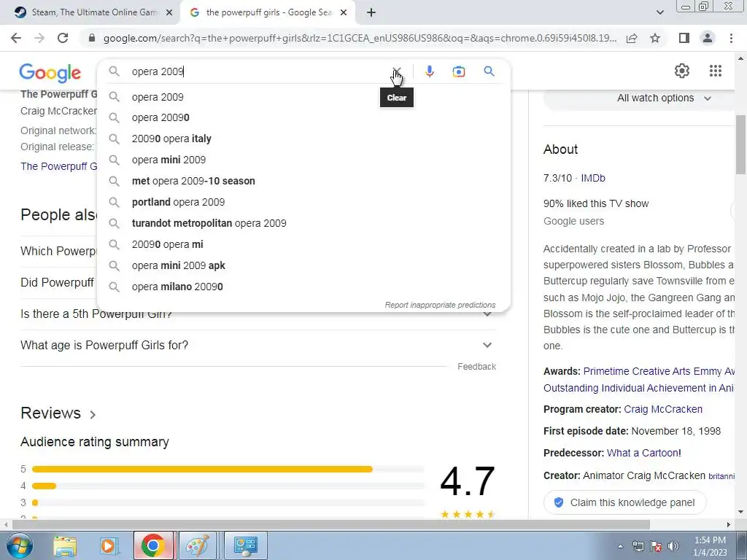The width and height of the screenshot is (747, 560).
Task: Show hidden system tray icons
Action: click(620, 546)
